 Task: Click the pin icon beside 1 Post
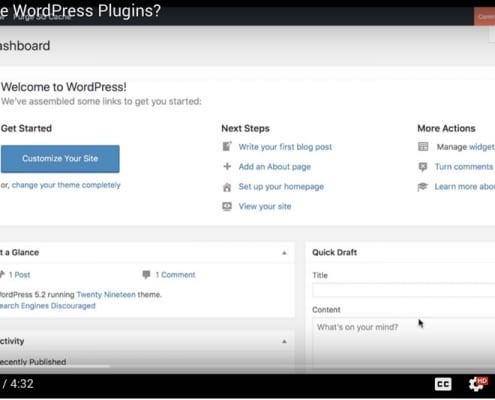point(2,274)
